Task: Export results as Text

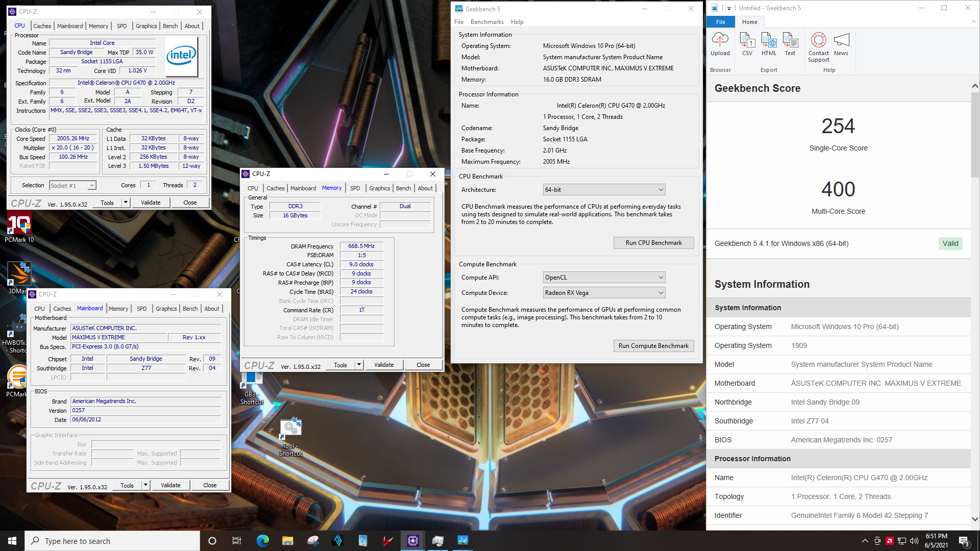Action: click(x=790, y=44)
